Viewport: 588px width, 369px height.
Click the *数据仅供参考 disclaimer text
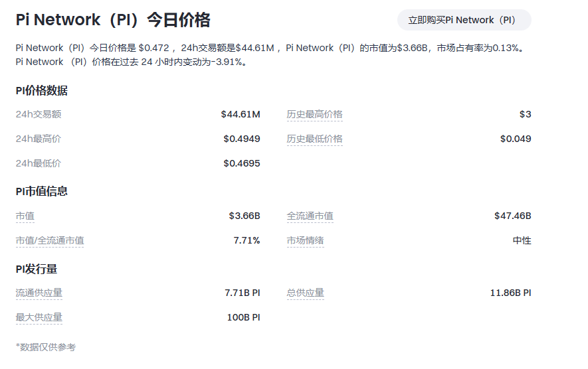coord(46,347)
